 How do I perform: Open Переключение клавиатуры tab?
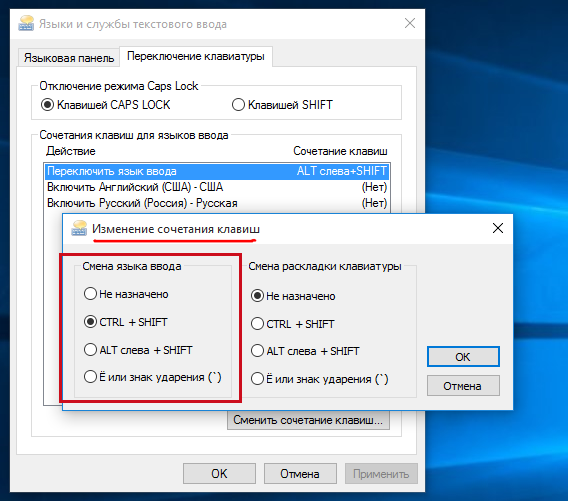click(x=196, y=57)
